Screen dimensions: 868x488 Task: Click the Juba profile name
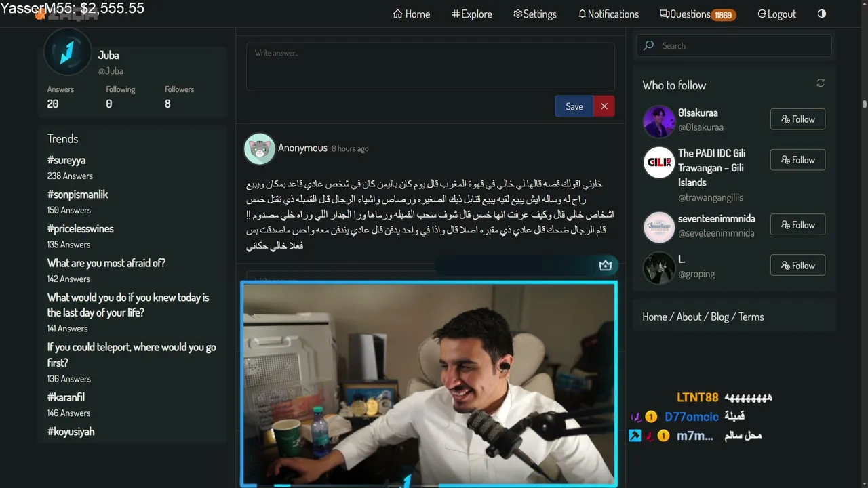click(108, 55)
